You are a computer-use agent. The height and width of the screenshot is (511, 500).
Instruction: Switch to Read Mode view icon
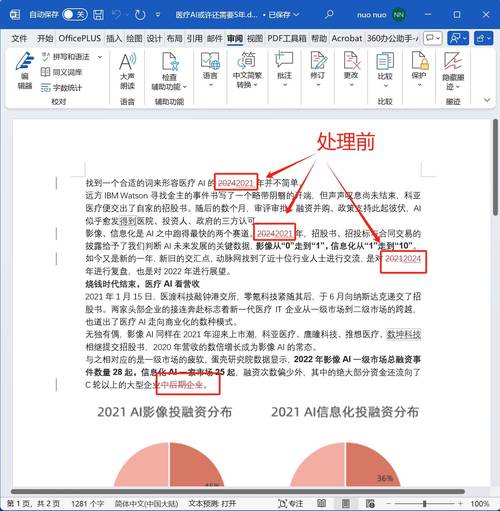(x=321, y=503)
